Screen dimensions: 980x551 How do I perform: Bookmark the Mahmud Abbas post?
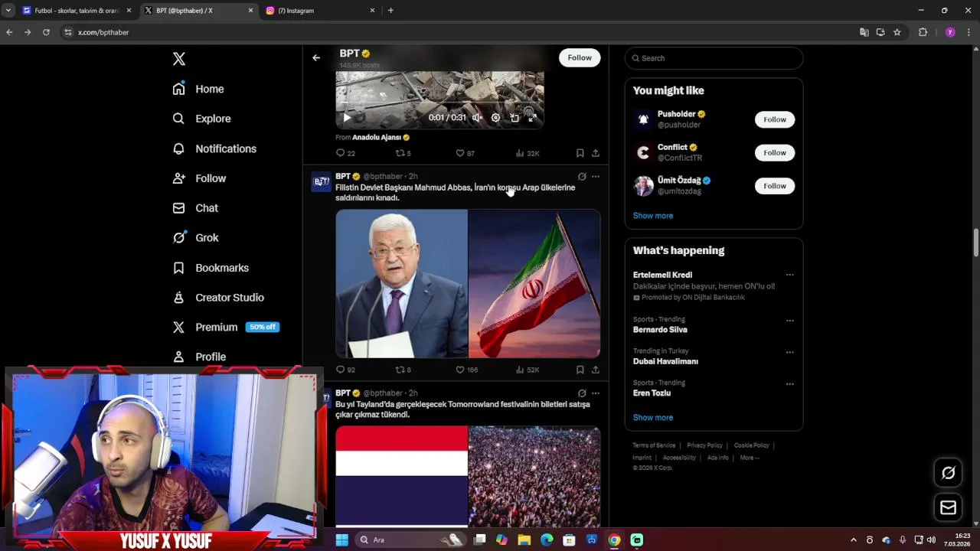click(580, 370)
